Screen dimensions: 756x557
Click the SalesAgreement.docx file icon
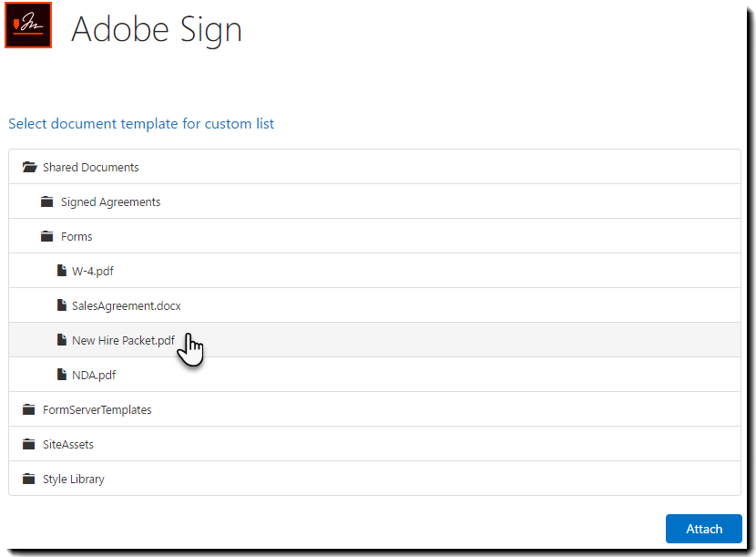point(62,306)
